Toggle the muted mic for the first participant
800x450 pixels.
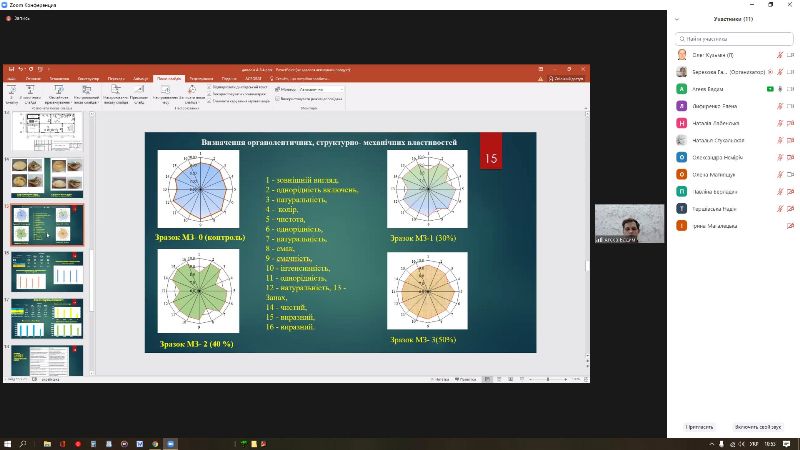pos(780,55)
